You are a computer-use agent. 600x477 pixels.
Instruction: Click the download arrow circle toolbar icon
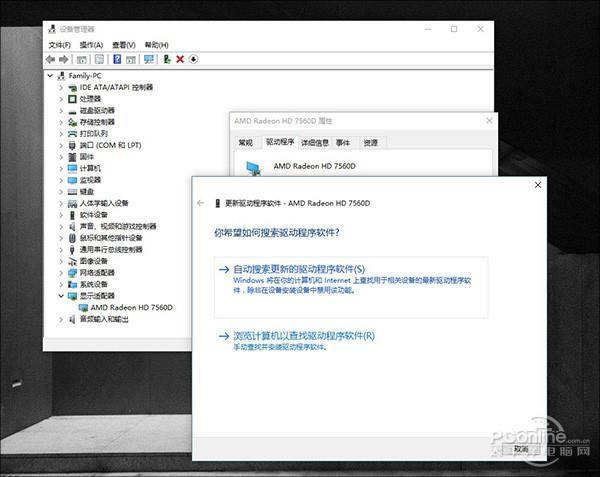(194, 59)
